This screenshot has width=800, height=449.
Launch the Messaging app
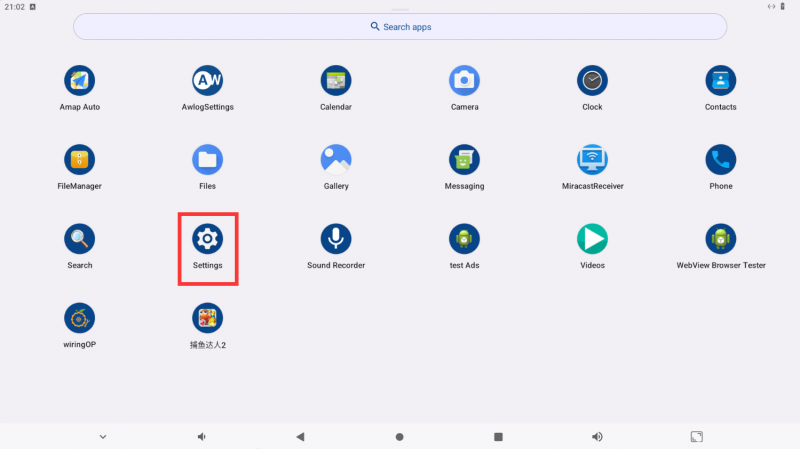(x=464, y=160)
